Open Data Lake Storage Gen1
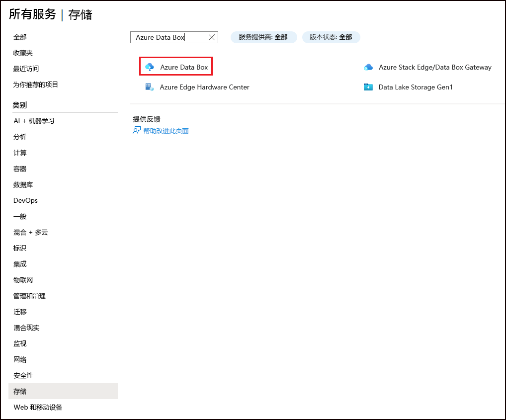The image size is (506, 420). 416,87
